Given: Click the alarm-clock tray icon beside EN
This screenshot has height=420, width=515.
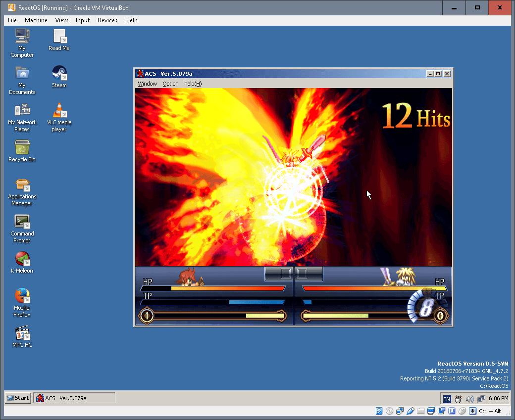Looking at the screenshot, I should [x=458, y=399].
